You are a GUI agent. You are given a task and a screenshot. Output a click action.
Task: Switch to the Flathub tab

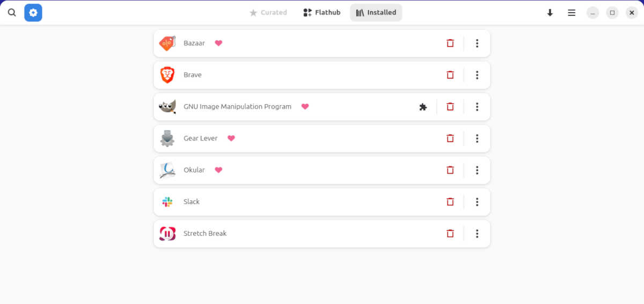pos(321,12)
